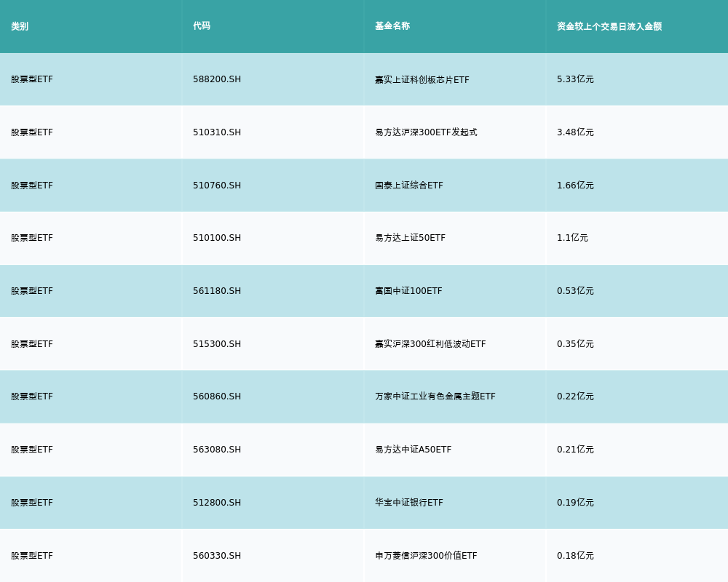Click 股票型ETF in the 510310.SH row

click(32, 132)
